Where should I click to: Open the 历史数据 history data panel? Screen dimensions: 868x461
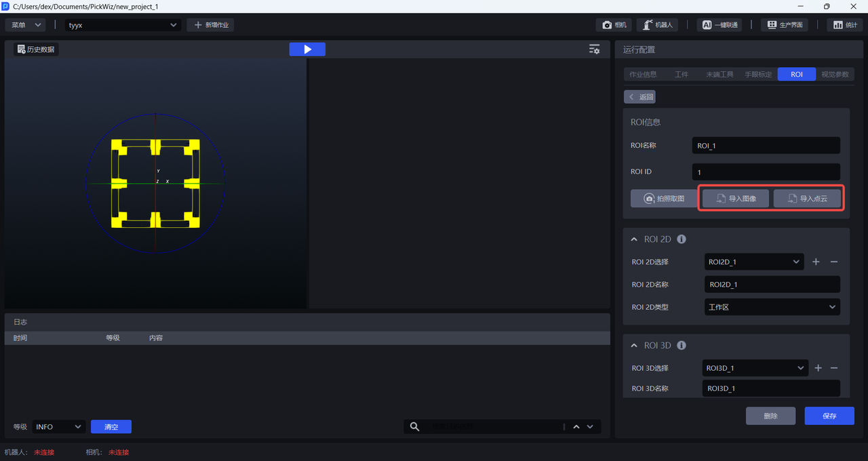tap(36, 49)
